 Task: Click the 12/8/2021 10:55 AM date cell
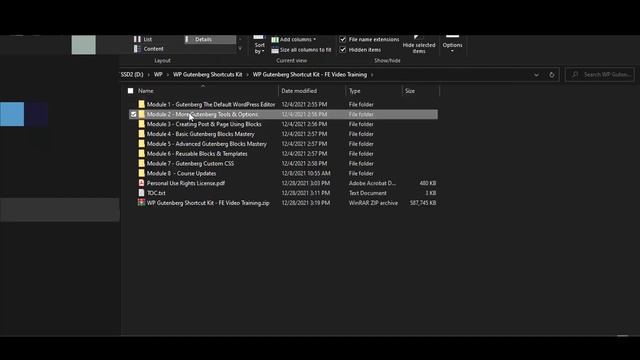point(306,173)
